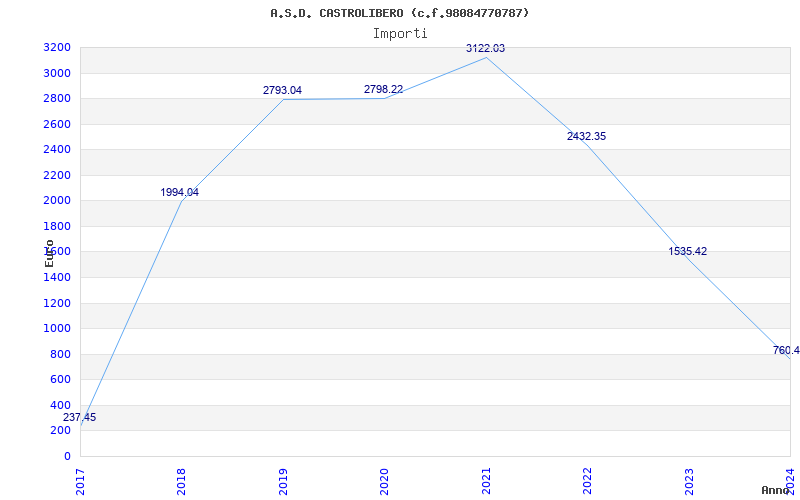
Task: Click the 0 y-axis tick label
Action: click(68, 457)
